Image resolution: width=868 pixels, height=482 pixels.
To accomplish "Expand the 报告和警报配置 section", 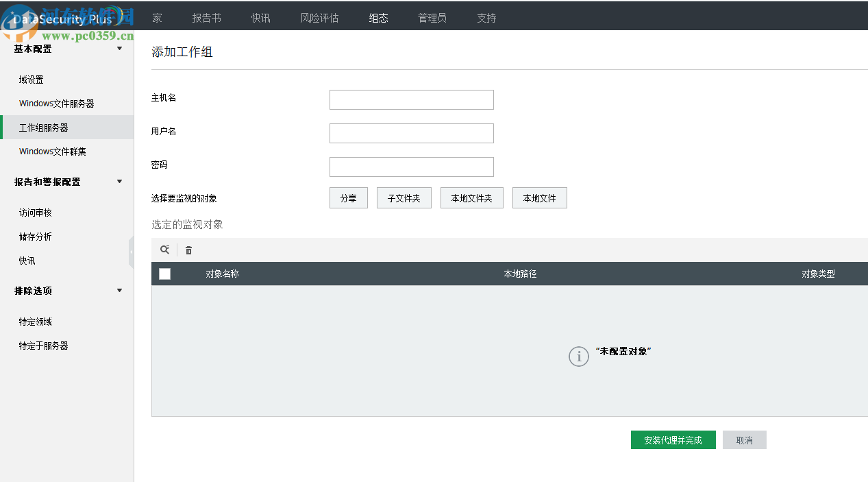I will (x=119, y=182).
